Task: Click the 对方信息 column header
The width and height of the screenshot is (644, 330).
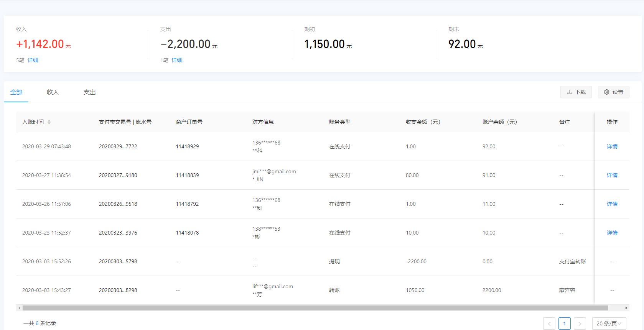Action: (x=263, y=122)
